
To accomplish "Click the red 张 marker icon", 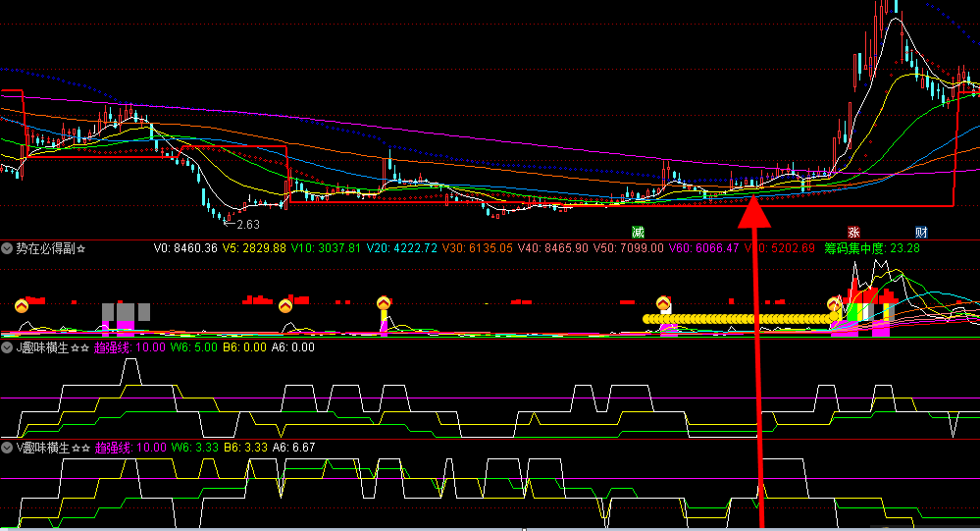I will tap(853, 233).
